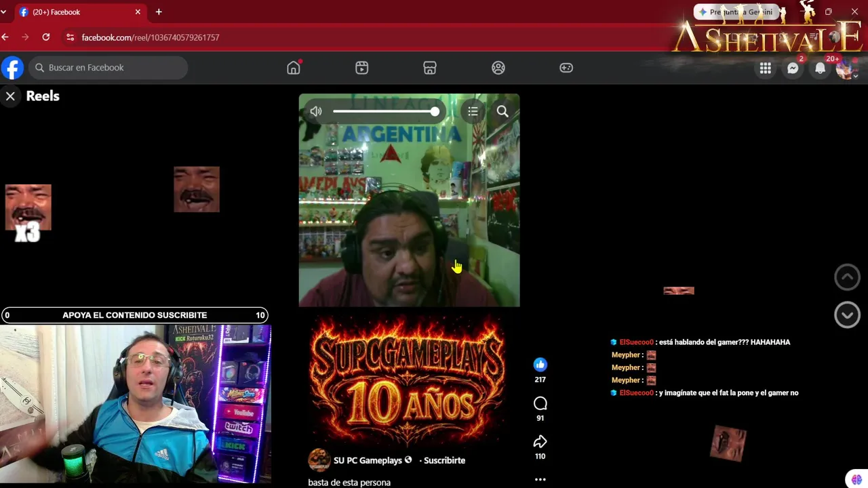The image size is (868, 488).
Task: Open the tab search chevron in Chrome
Action: point(3,12)
